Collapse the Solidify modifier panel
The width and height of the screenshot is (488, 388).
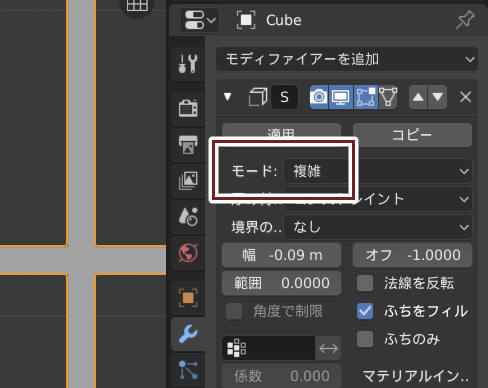click(228, 97)
